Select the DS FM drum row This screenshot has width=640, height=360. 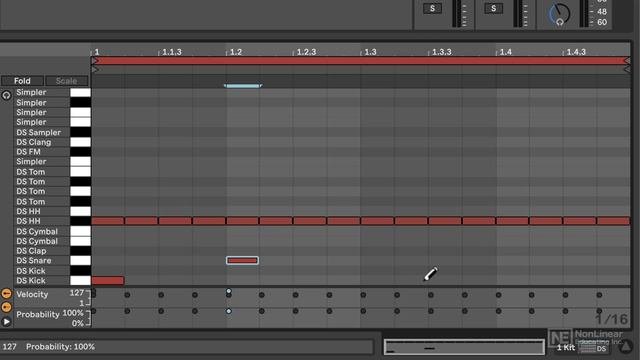click(29, 152)
